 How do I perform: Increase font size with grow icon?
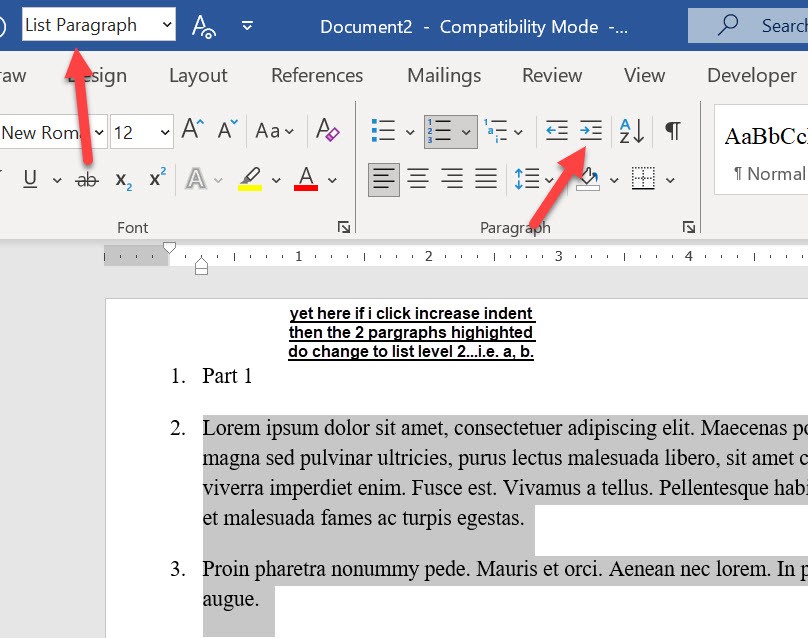pos(193,129)
